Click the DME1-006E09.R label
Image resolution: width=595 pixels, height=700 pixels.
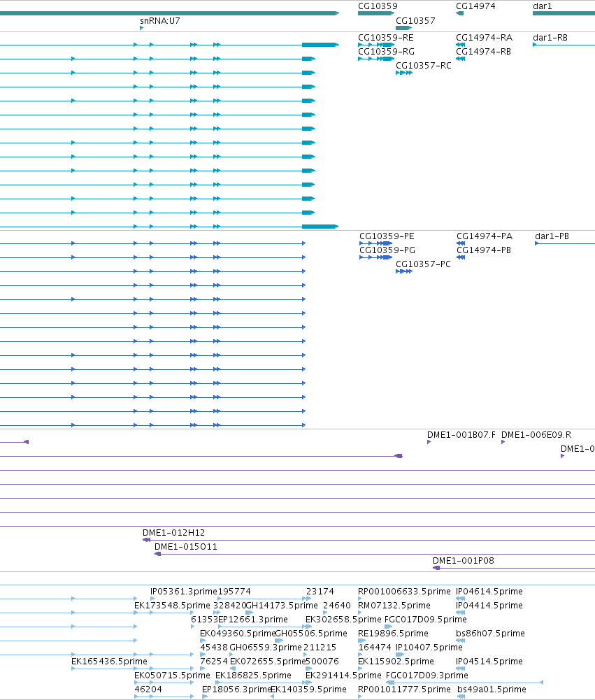536,435
